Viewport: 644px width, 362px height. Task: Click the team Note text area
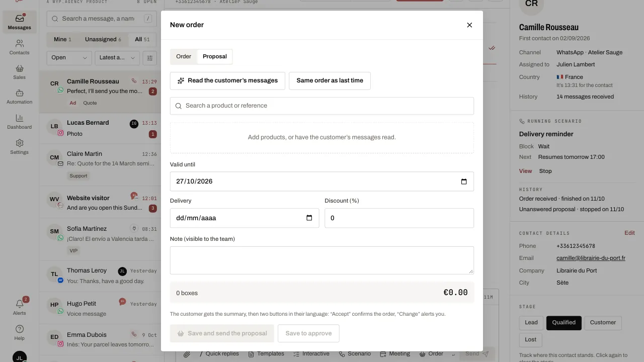pos(322,260)
